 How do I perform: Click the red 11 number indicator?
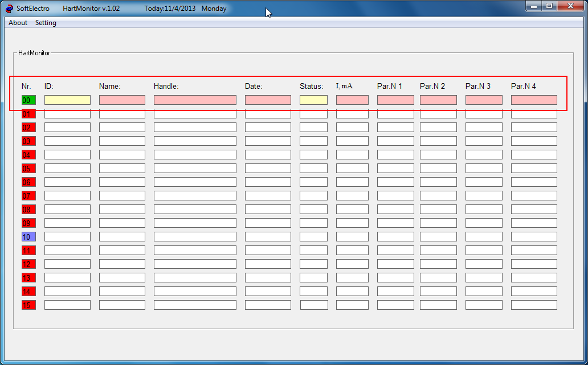[x=28, y=251]
